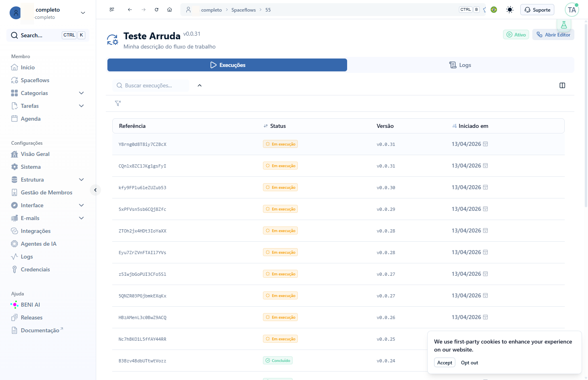This screenshot has width=588, height=380.
Task: Toggle column layout view icon
Action: (562, 85)
